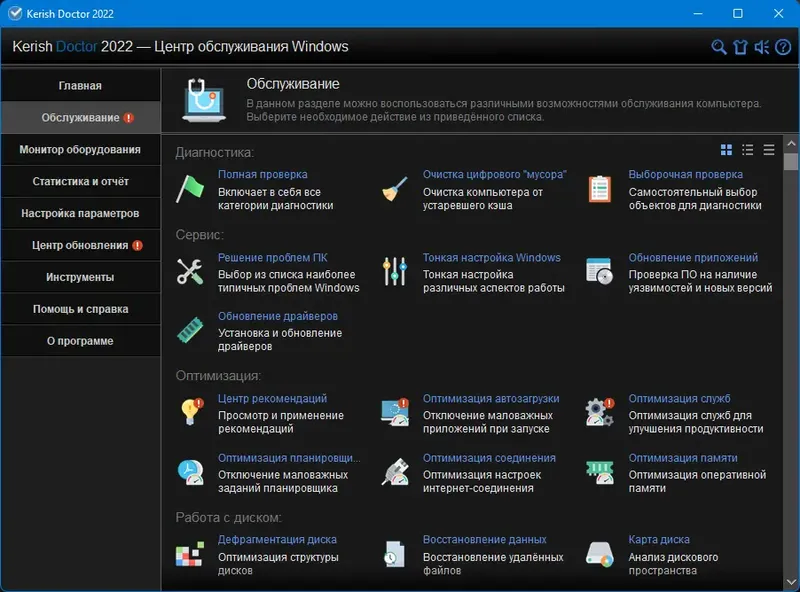The height and width of the screenshot is (592, 800).
Task: Open Выборочная проверка link
Action: (685, 175)
